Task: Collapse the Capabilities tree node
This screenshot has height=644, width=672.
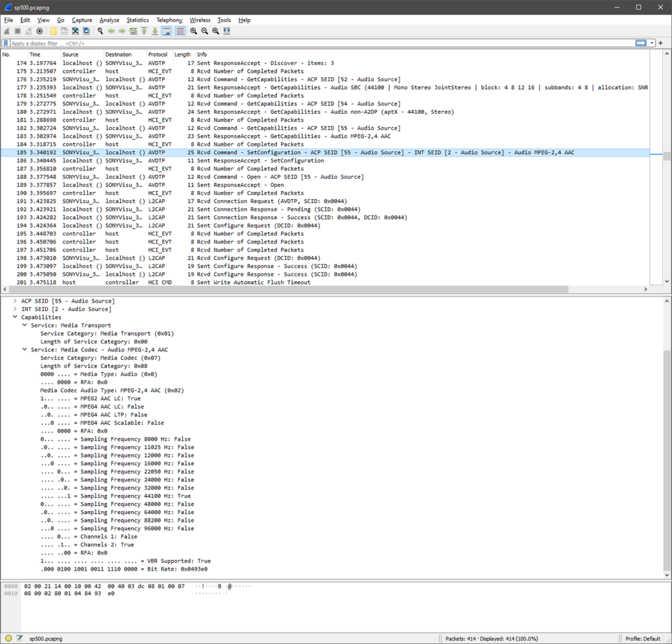Action: 15,317
